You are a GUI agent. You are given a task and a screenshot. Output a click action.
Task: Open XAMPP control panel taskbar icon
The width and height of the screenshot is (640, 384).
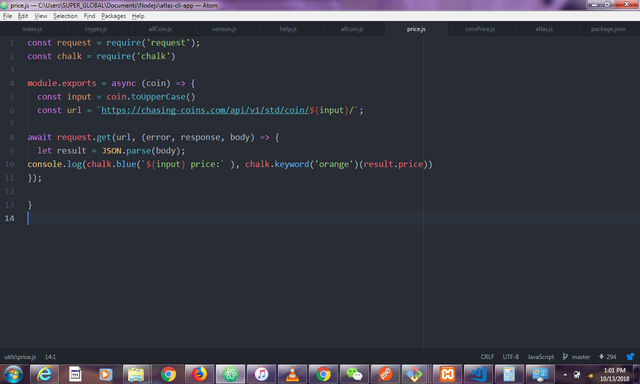pos(447,374)
